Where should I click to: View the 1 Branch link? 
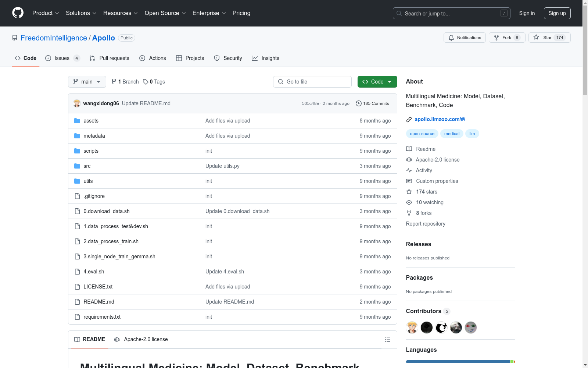click(125, 82)
